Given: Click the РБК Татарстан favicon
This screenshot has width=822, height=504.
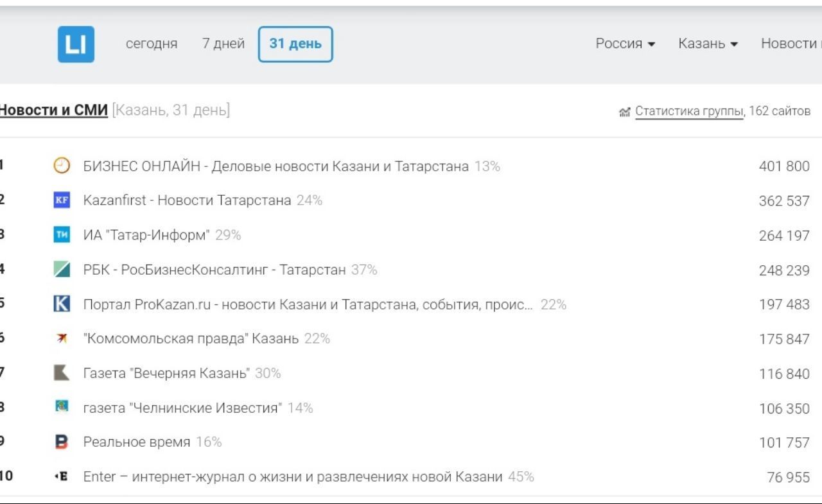Looking at the screenshot, I should (x=62, y=270).
